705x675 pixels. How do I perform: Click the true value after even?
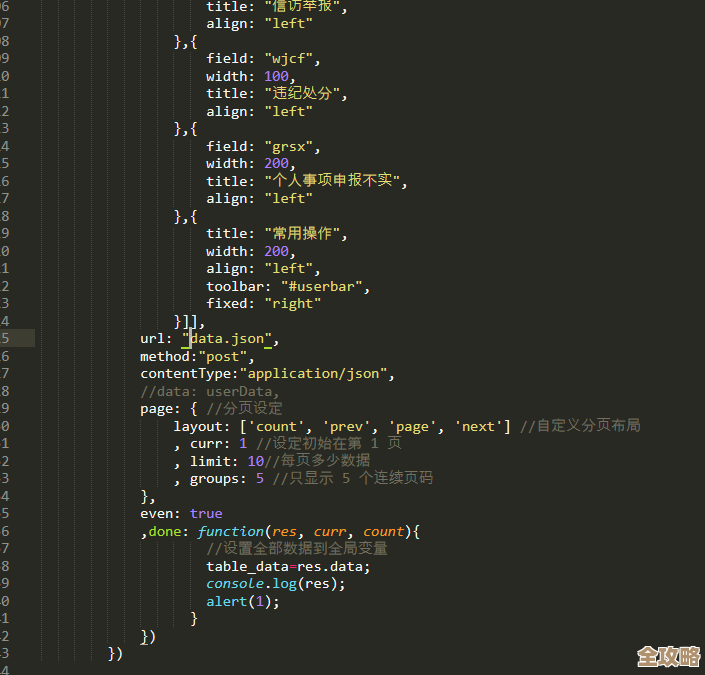coord(206,514)
